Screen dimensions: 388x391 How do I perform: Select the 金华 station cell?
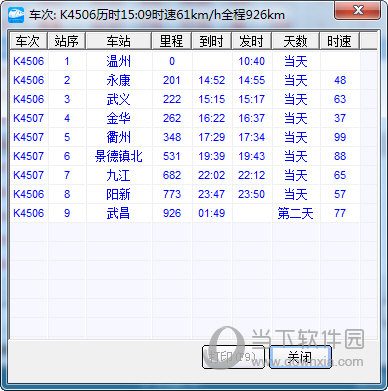point(119,118)
